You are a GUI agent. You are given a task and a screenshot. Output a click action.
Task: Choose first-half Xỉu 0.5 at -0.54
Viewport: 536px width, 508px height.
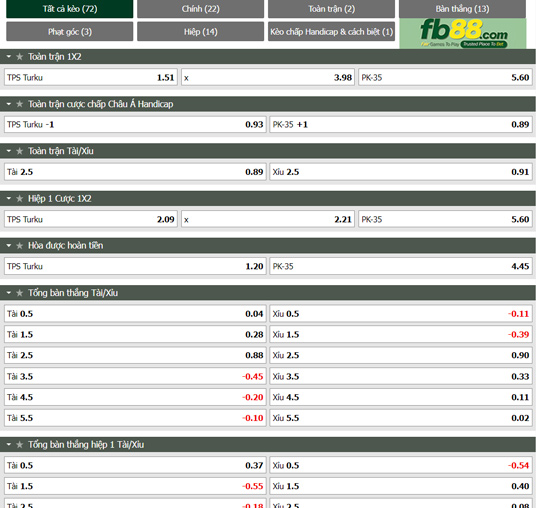[401, 466]
